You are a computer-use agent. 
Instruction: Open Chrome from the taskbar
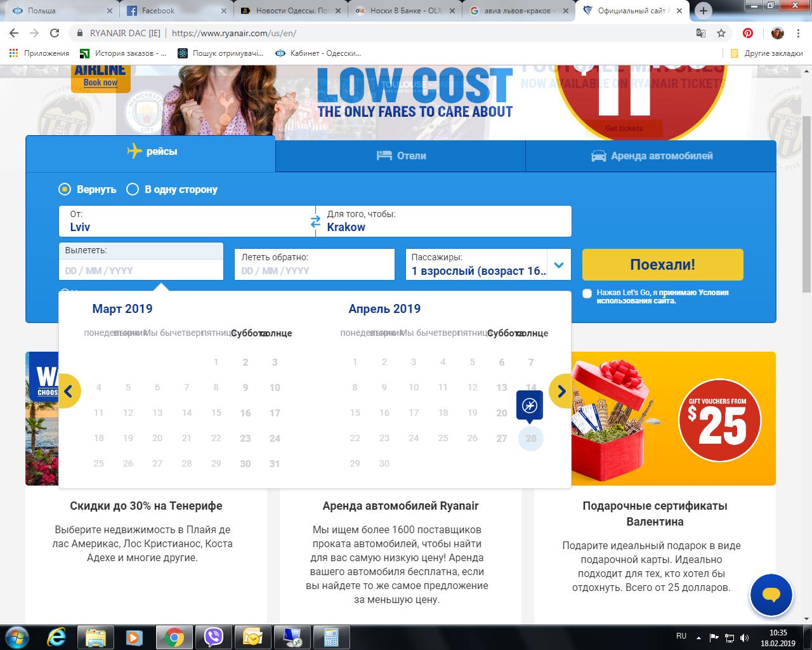(174, 637)
